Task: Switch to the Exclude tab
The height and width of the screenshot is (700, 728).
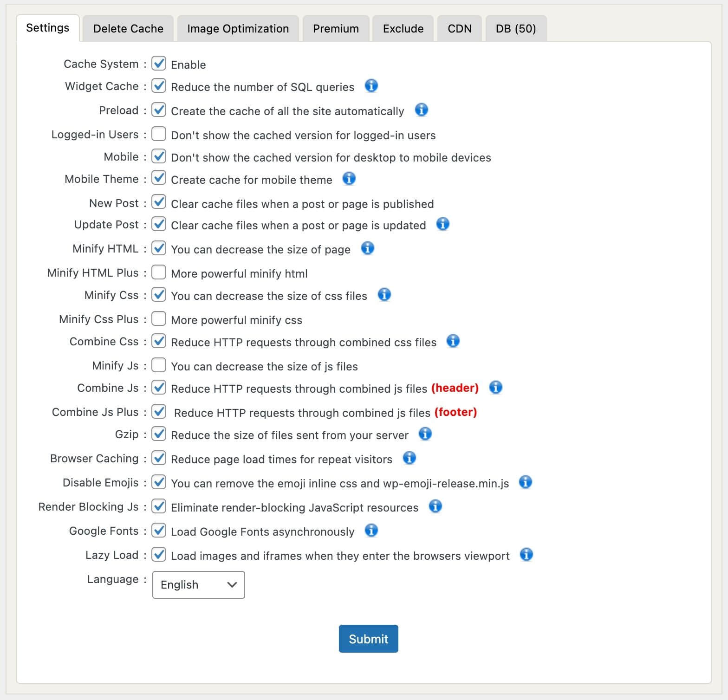Action: click(x=403, y=28)
